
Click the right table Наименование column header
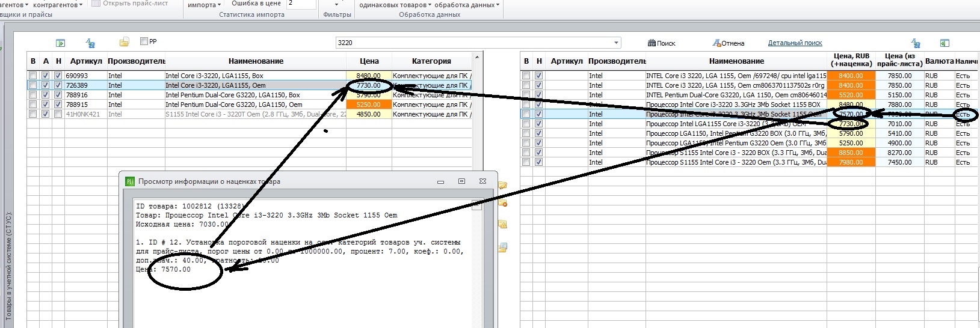point(736,61)
